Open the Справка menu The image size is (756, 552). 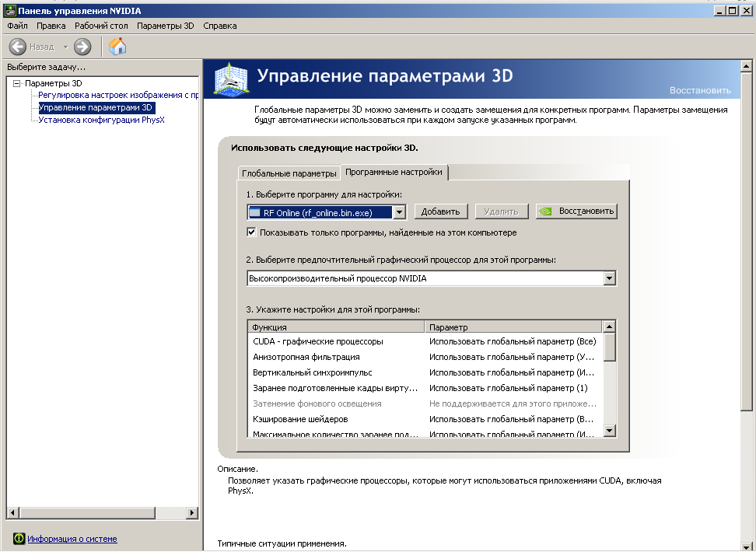(220, 26)
